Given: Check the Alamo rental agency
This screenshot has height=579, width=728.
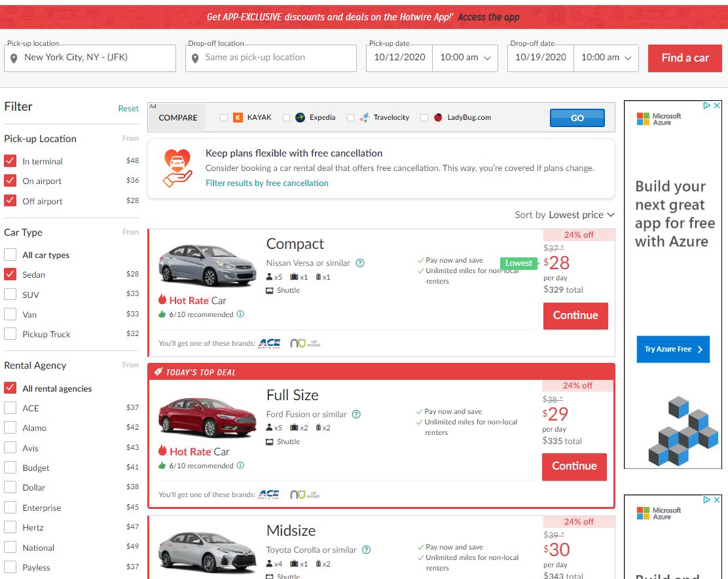Looking at the screenshot, I should 10,428.
